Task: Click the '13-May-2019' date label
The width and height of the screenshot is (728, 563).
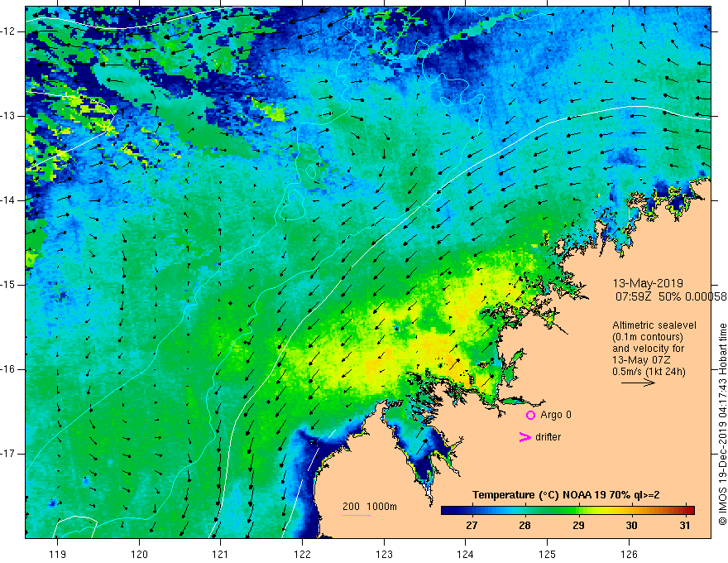Action: pos(648,283)
